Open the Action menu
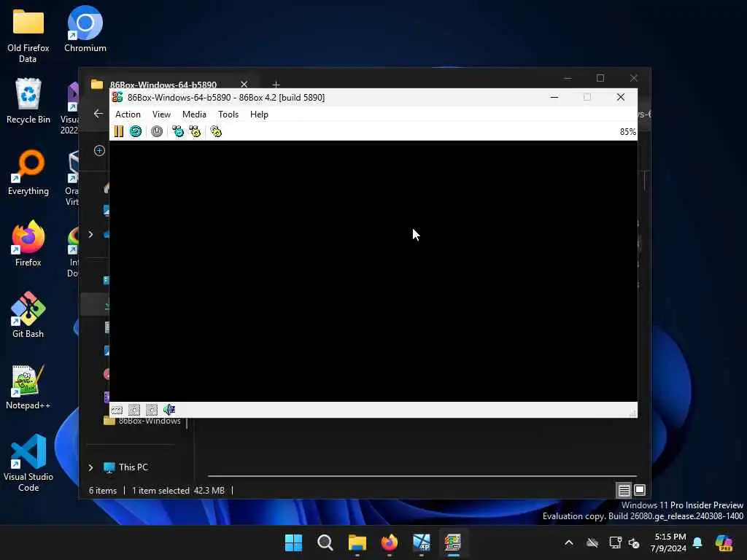Screen dimensions: 747x560 click(128, 114)
